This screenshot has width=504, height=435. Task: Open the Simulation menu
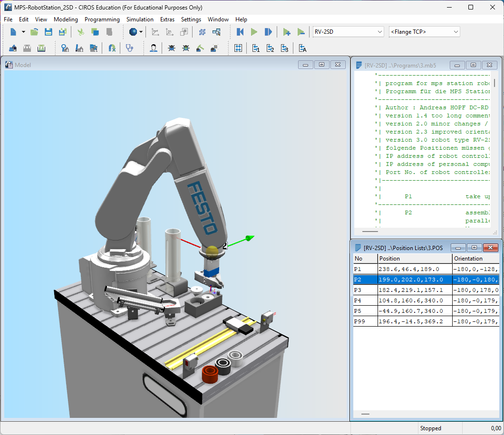point(140,19)
